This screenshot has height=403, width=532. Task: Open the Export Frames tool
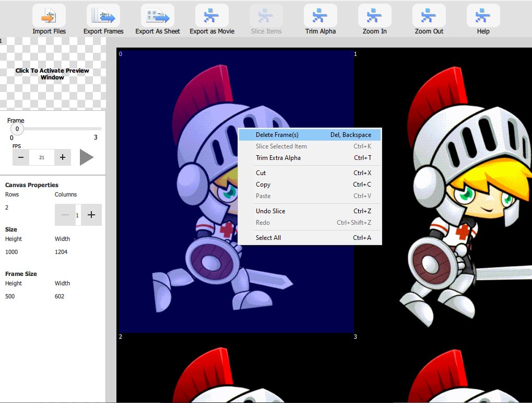point(103,16)
